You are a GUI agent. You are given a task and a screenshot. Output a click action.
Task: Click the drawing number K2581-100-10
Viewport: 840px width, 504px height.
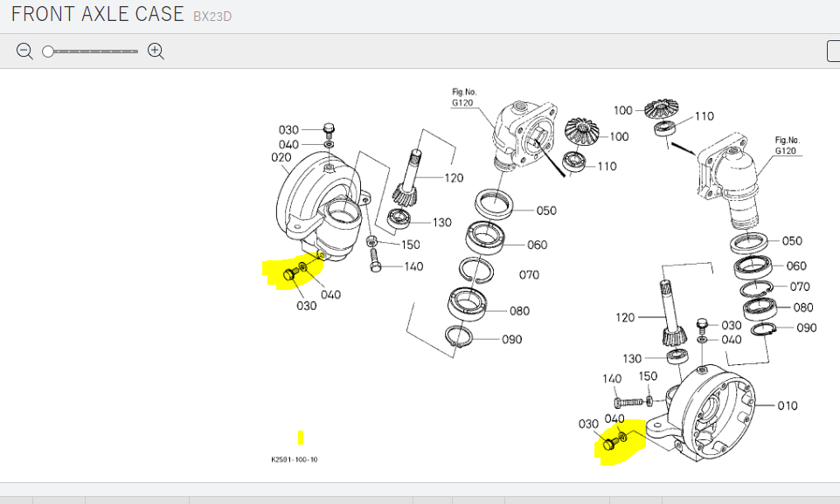point(295,459)
